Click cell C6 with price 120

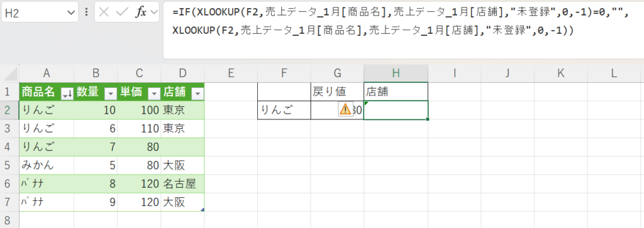click(139, 183)
